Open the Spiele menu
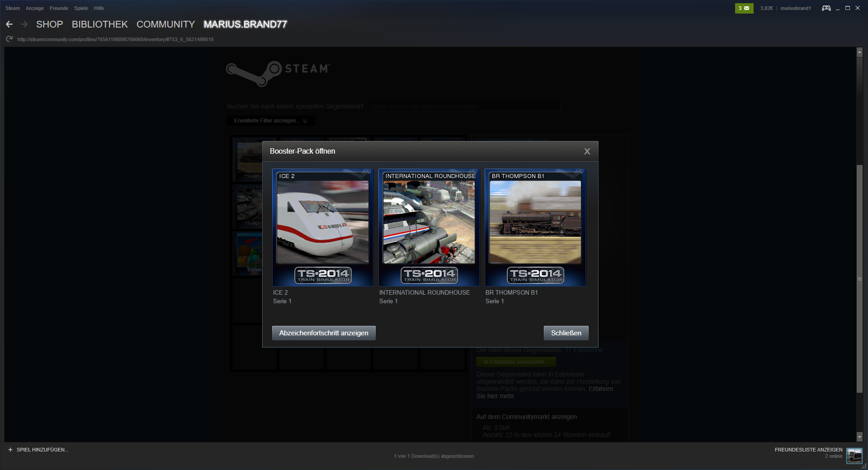This screenshot has height=470, width=868. click(x=81, y=8)
